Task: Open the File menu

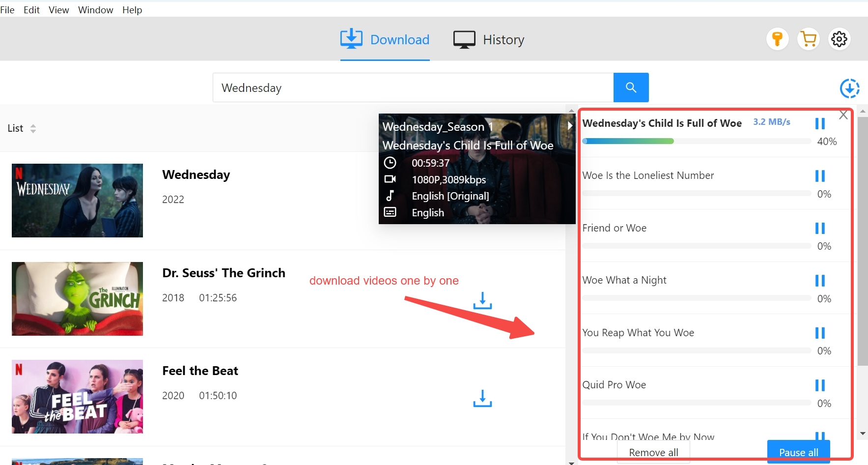Action: [7, 10]
